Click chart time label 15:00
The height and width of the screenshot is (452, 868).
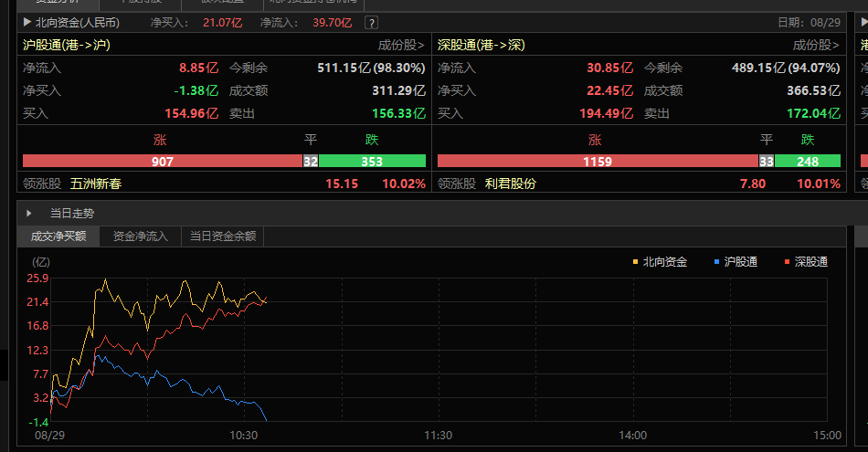coord(827,436)
